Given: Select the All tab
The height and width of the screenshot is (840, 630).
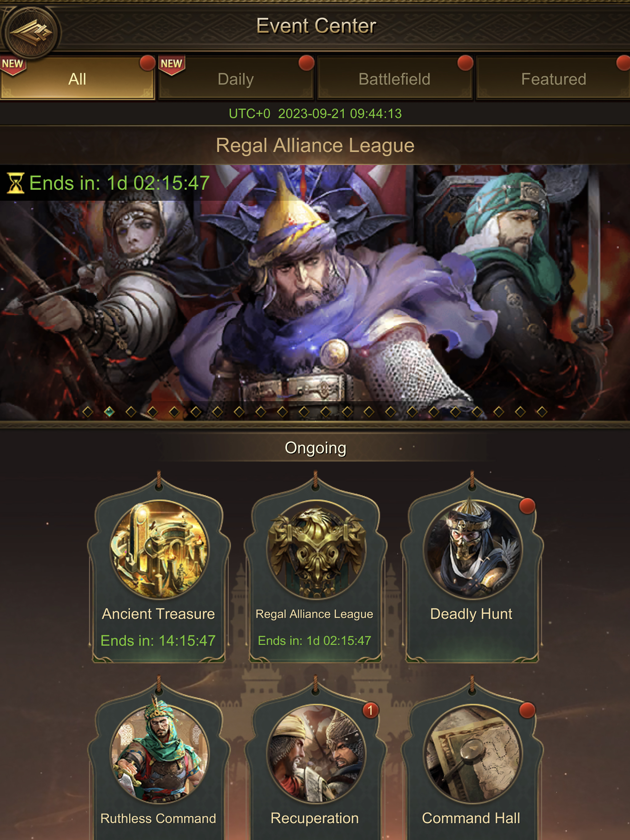Looking at the screenshot, I should (x=77, y=79).
